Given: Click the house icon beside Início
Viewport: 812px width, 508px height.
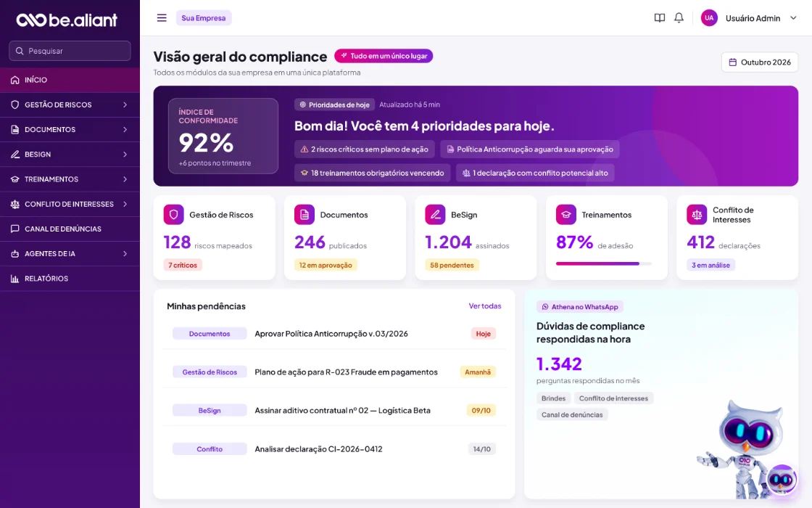Looking at the screenshot, I should pyautogui.click(x=15, y=80).
